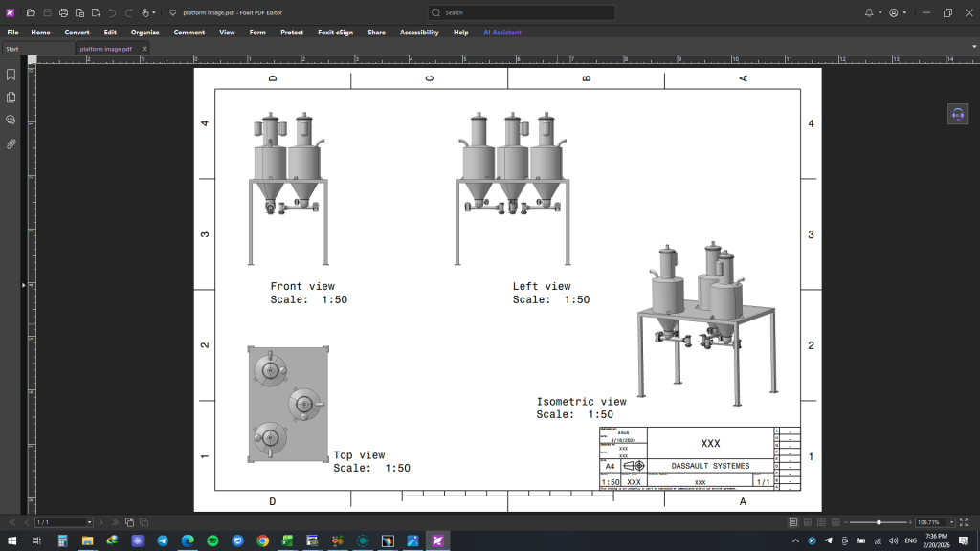Click the zoom in plus button

click(x=911, y=522)
